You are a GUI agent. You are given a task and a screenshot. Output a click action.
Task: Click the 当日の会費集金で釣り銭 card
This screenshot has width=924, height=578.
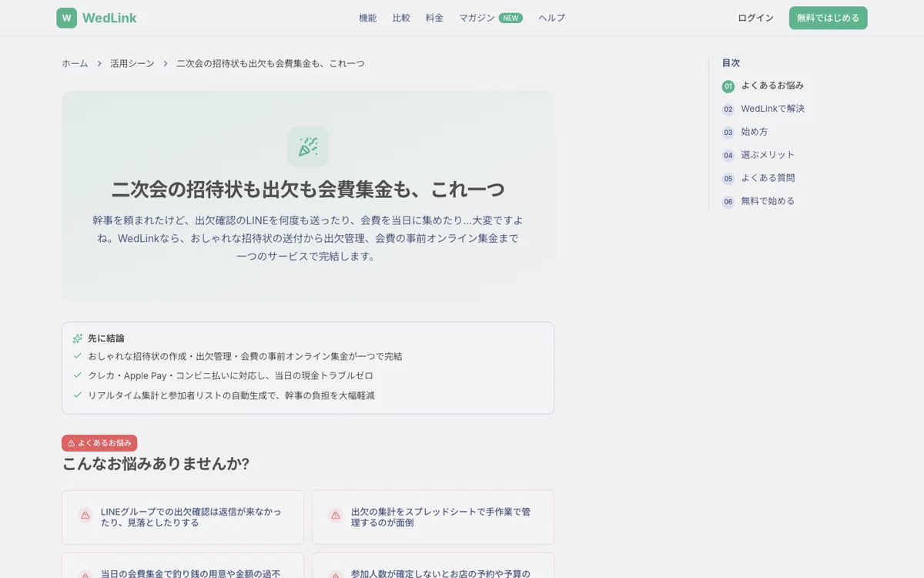tap(182, 566)
